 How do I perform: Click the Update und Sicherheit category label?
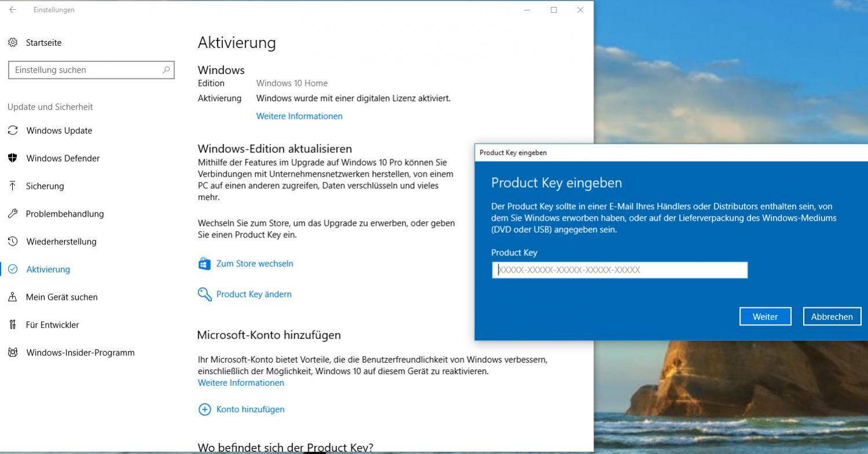coord(50,107)
